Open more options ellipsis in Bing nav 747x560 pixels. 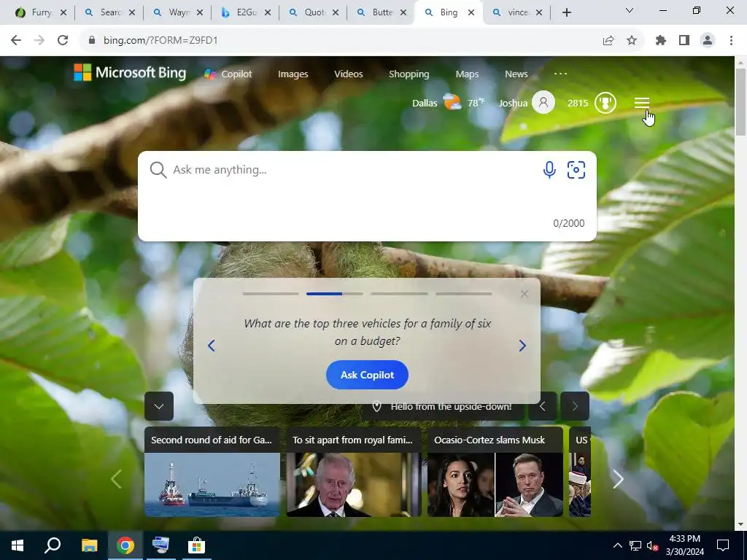pyautogui.click(x=561, y=74)
